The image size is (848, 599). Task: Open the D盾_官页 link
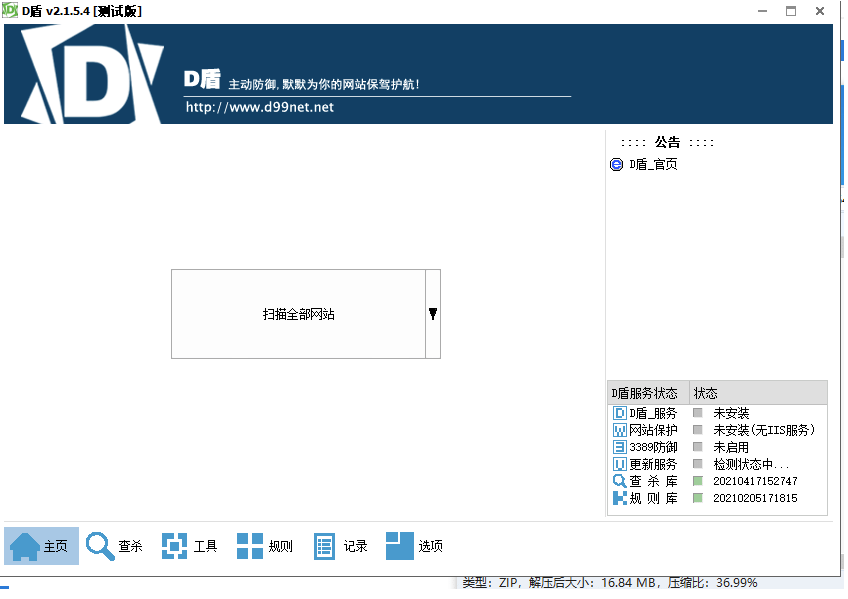[x=654, y=165]
